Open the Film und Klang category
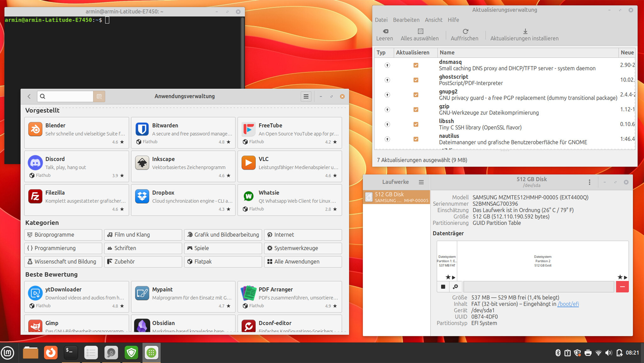The width and height of the screenshot is (644, 363). (143, 235)
